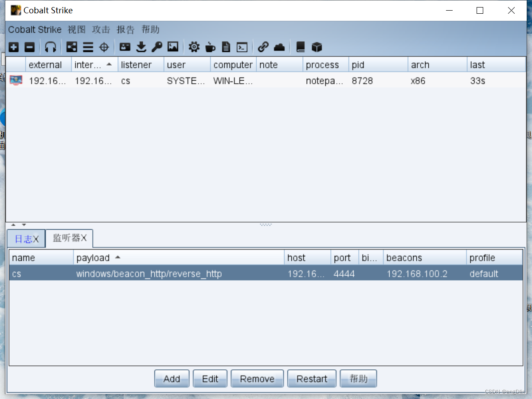Open listeners via the headphones icon
532x399 pixels.
click(51, 47)
